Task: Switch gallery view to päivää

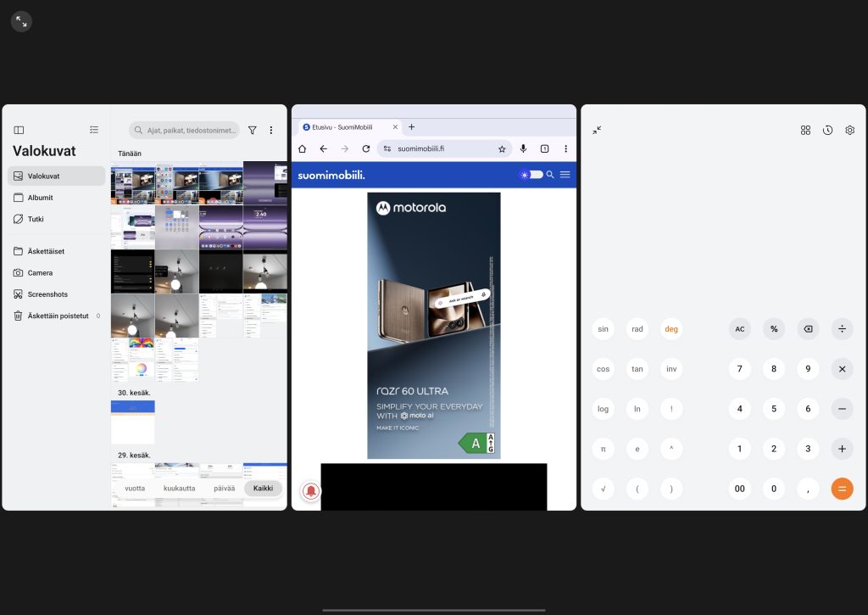Action: 224,489
